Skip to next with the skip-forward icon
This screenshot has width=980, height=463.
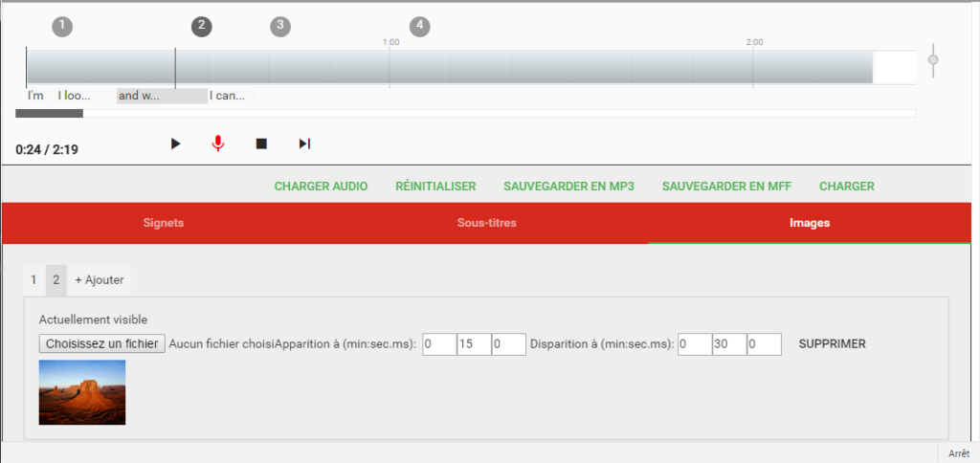pos(304,143)
